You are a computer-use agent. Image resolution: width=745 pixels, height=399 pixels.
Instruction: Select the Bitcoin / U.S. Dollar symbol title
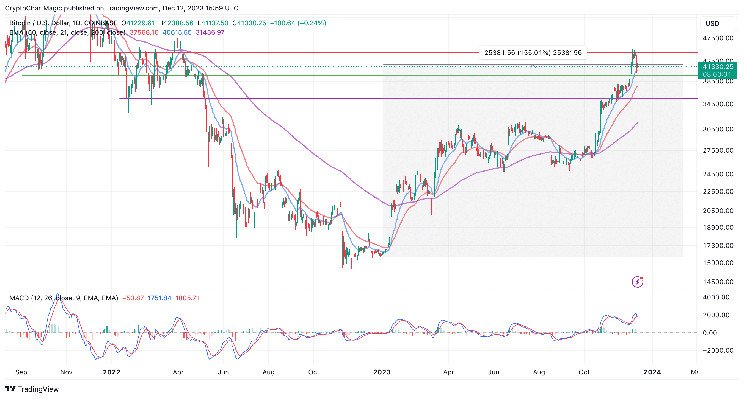[x=40, y=23]
